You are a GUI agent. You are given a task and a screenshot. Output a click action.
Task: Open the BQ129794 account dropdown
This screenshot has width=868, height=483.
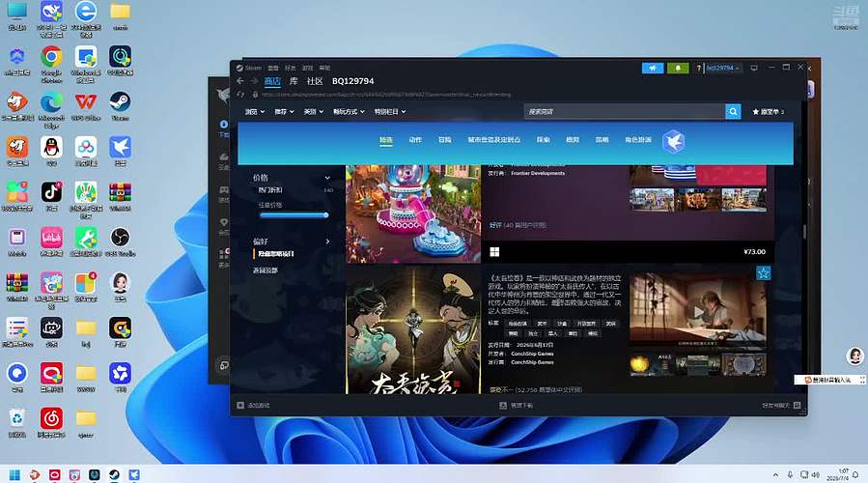point(722,69)
